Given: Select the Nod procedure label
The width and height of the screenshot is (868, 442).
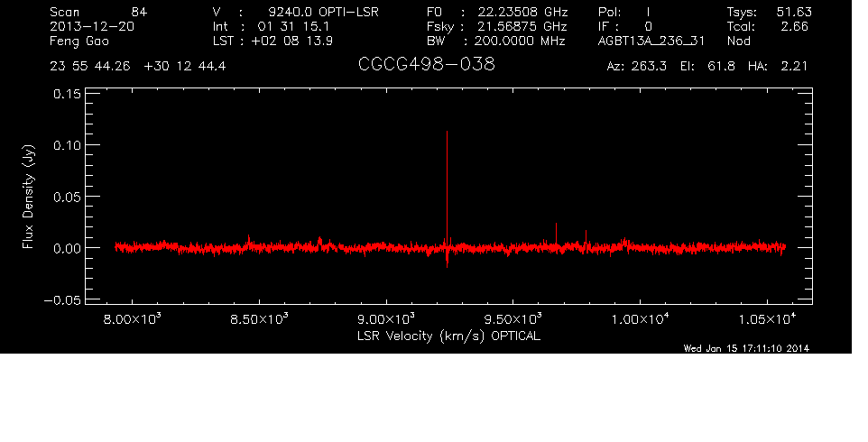Looking at the screenshot, I should click(x=738, y=41).
